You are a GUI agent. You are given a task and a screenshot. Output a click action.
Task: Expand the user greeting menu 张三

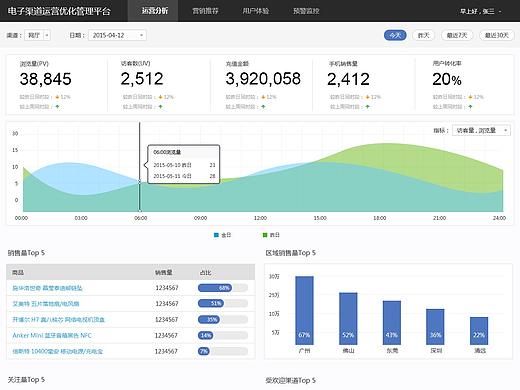(x=480, y=11)
